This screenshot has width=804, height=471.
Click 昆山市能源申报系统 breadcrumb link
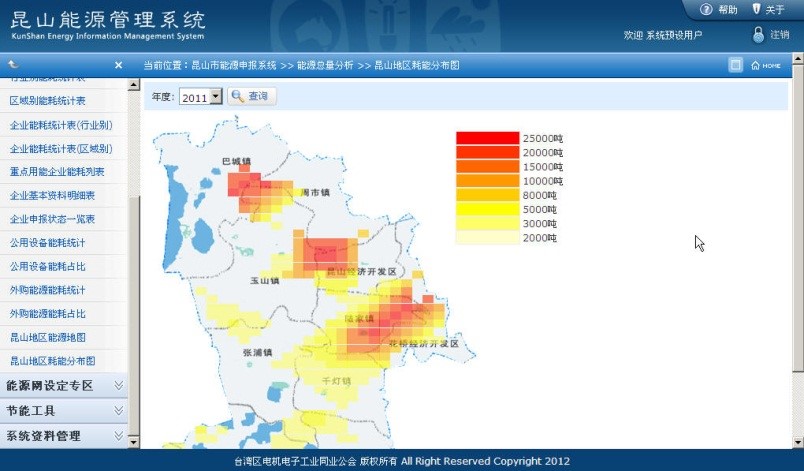[233, 66]
